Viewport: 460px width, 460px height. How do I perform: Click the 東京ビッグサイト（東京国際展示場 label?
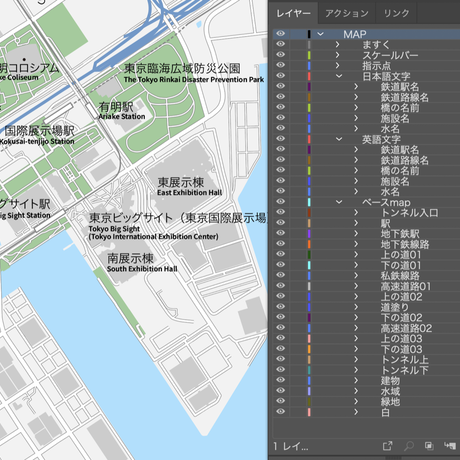(178, 218)
